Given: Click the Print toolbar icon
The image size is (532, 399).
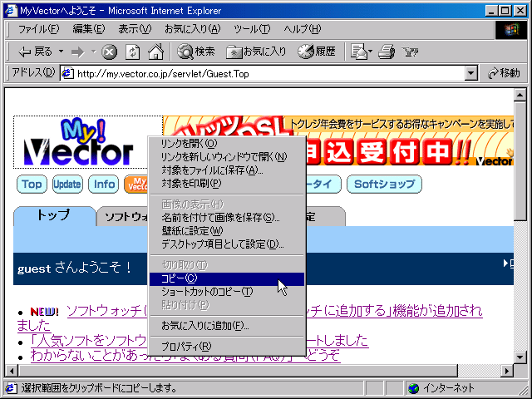Looking at the screenshot, I should point(387,52).
